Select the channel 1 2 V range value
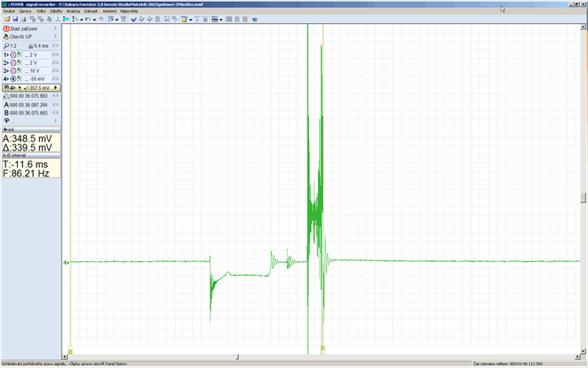Image resolution: width=588 pixels, height=368 pixels. (33, 54)
